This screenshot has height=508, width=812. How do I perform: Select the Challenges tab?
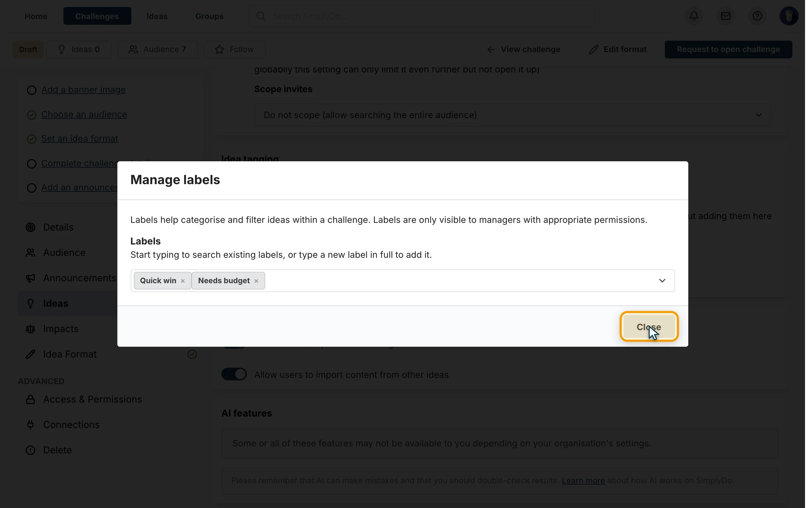point(97,16)
